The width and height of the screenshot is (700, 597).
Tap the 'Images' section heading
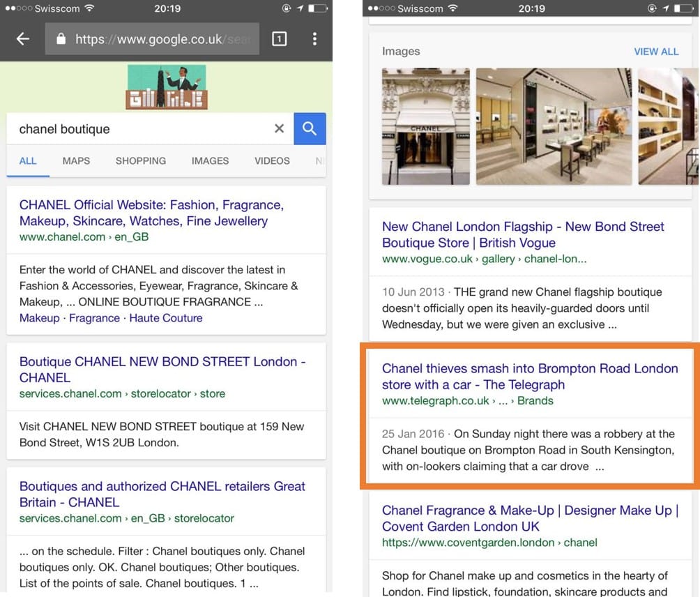[x=401, y=52]
